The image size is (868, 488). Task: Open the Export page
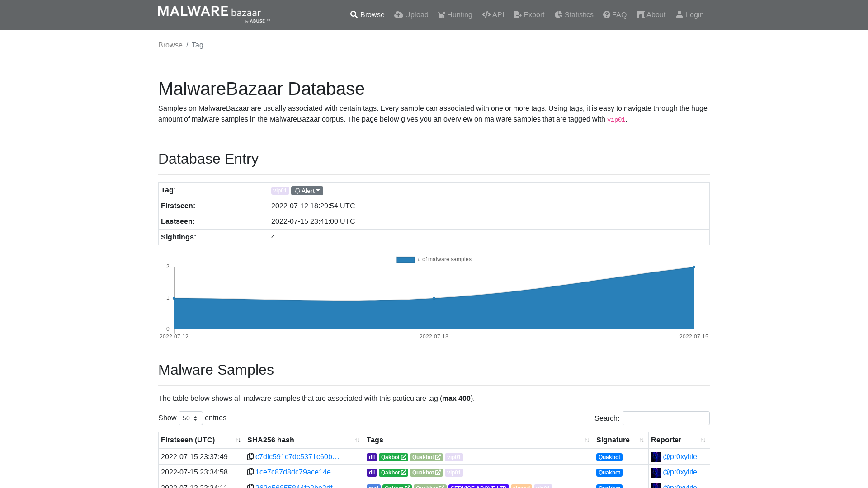(x=529, y=15)
